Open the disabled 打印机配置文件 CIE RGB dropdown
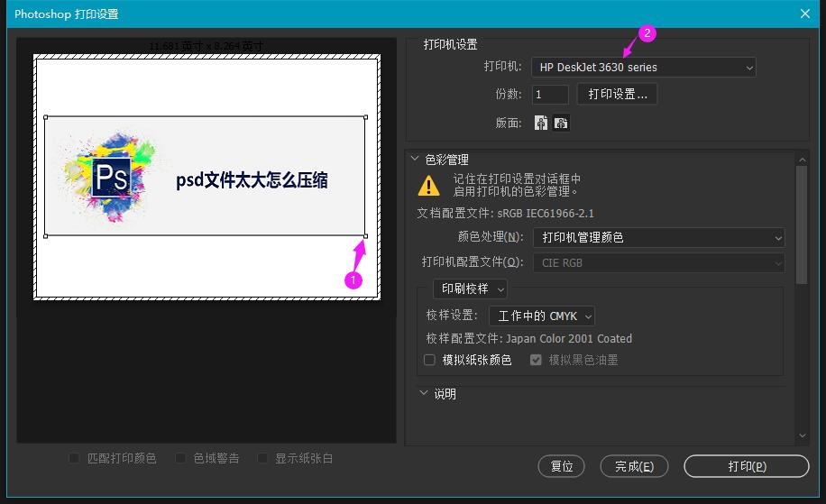The width and height of the screenshot is (826, 504). pyautogui.click(x=659, y=262)
